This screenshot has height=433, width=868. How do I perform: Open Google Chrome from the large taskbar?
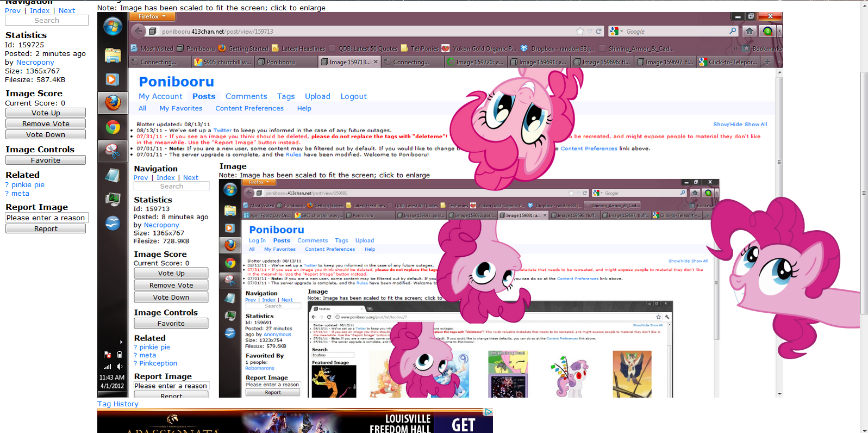click(x=113, y=127)
